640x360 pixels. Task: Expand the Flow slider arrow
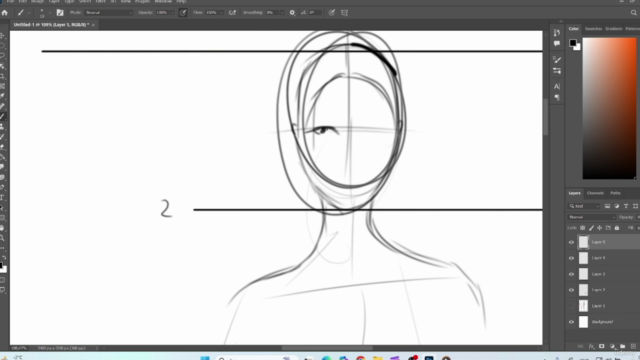pos(222,13)
